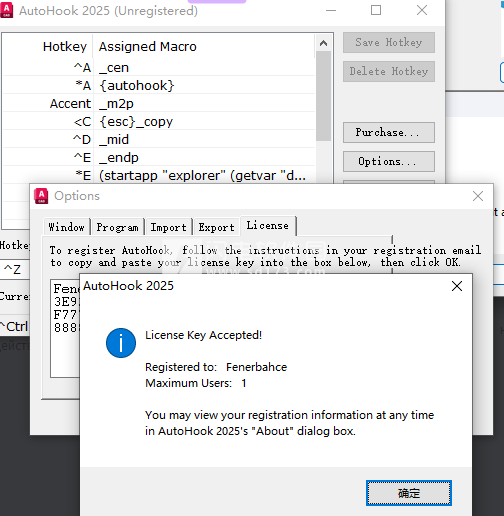Close the AutoHook 2025 main window
504x516 pixels.
422,10
